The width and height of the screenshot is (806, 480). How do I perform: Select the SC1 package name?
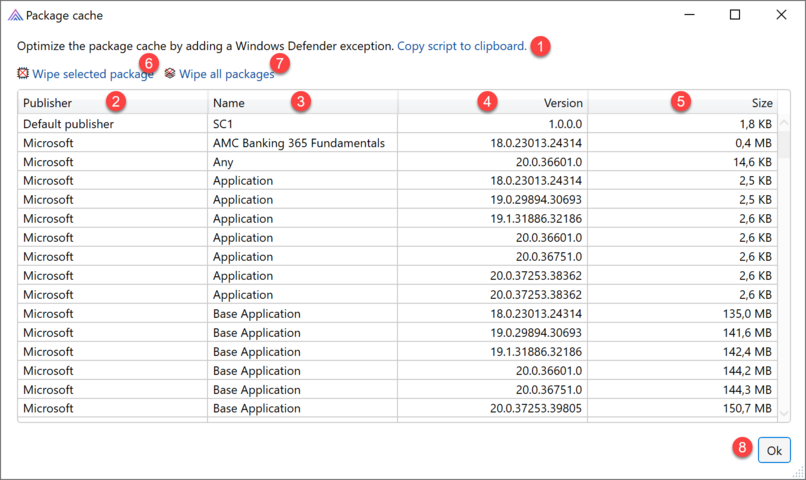[x=223, y=124]
